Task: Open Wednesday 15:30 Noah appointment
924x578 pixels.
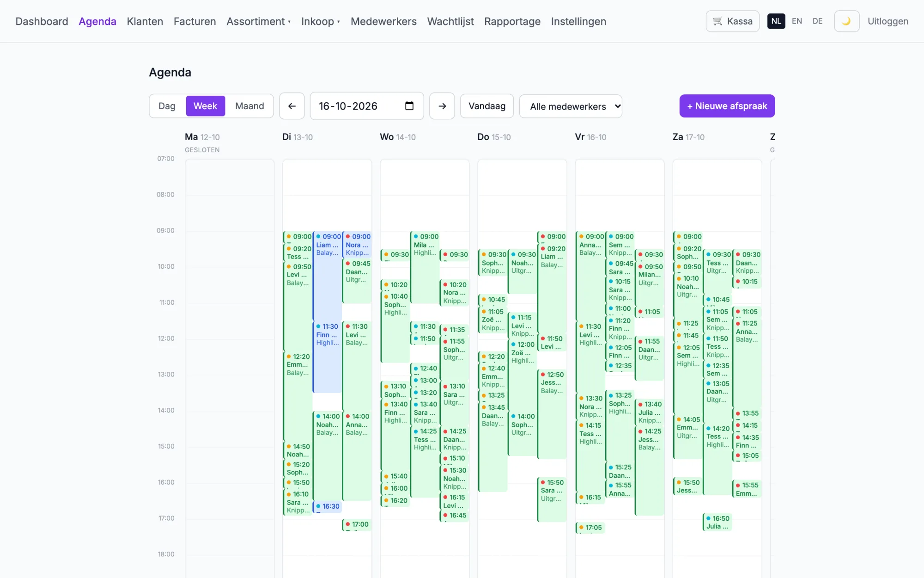Action: (454, 479)
